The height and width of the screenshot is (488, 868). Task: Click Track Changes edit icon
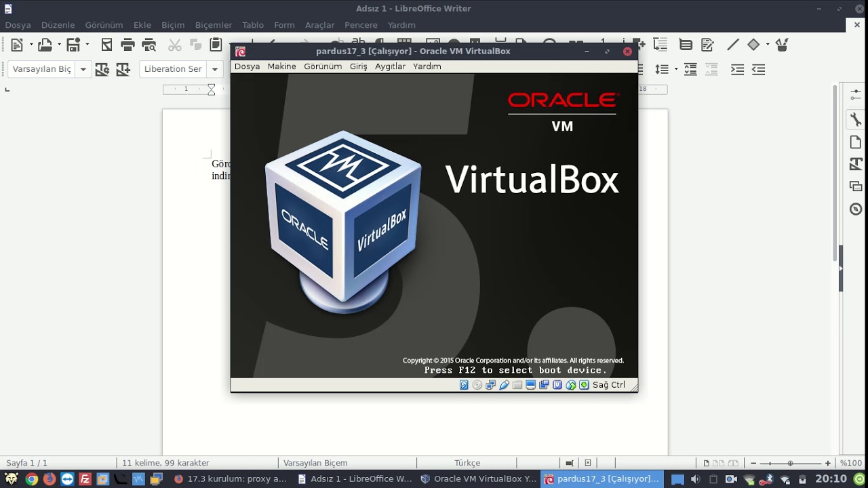[x=707, y=45]
